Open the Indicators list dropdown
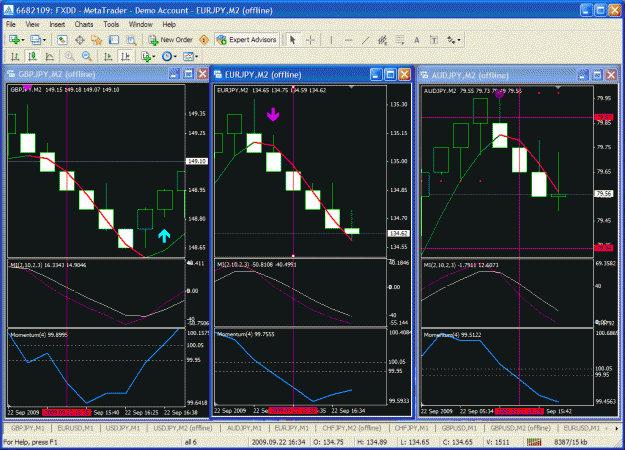The image size is (625, 450). [148, 57]
